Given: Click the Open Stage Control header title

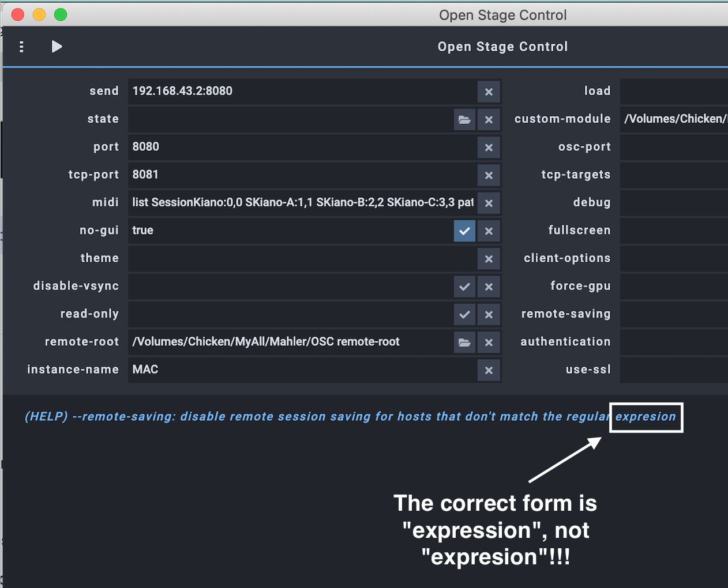Looking at the screenshot, I should (x=502, y=47).
